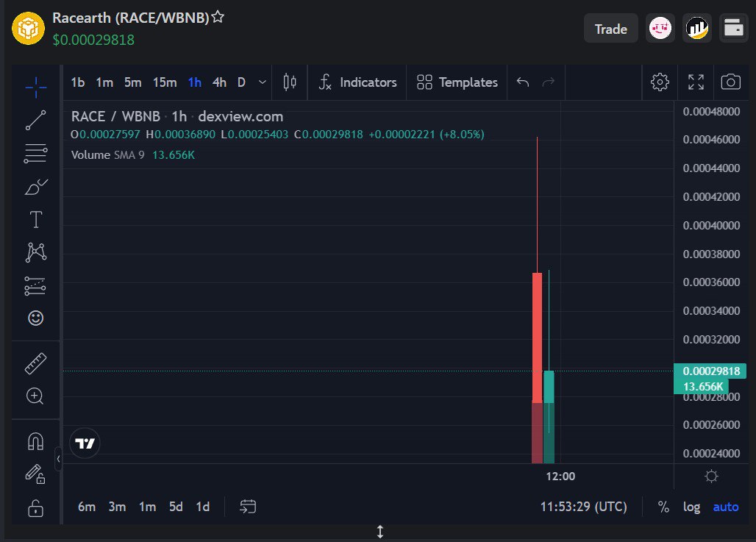The image size is (756, 542).
Task: Select the 1h interval
Action: pos(195,82)
